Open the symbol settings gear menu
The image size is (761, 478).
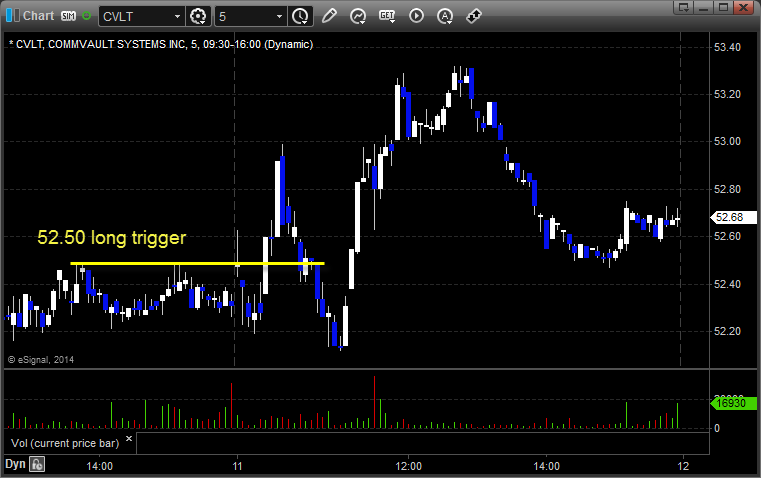coord(198,16)
